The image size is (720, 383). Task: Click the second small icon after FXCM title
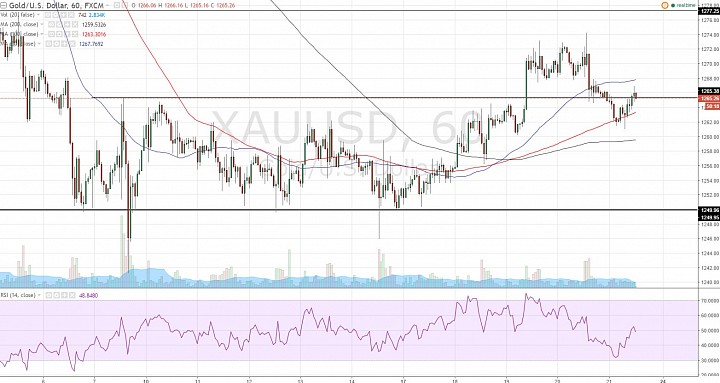[124, 6]
